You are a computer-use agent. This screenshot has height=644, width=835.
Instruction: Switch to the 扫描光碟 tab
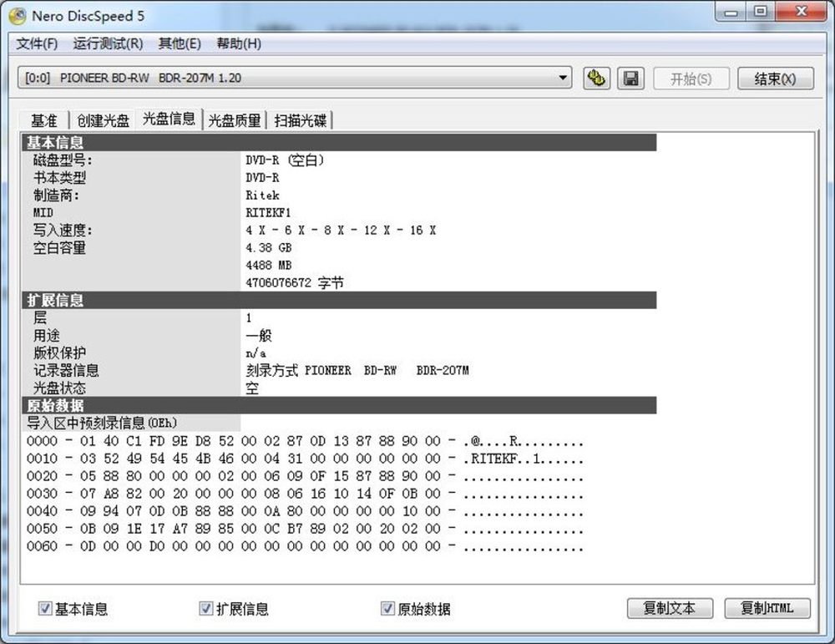pyautogui.click(x=301, y=120)
